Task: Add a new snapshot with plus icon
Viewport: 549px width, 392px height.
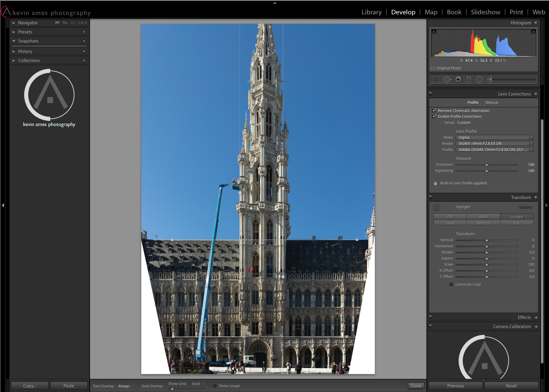Action: tap(84, 41)
